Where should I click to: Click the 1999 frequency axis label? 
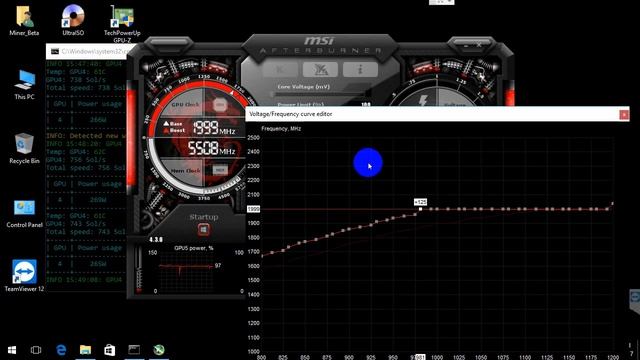coord(253,209)
